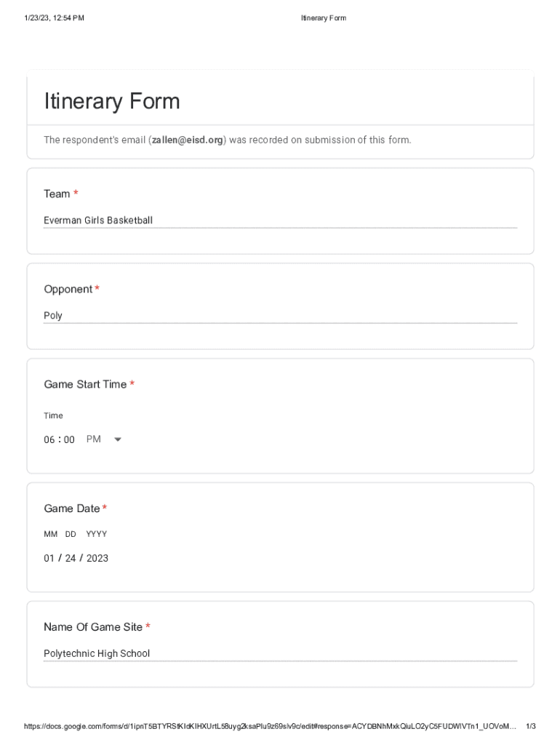This screenshot has width=560, height=745.
Task: Select the Opponent answer field containing Poly
Action: point(280,316)
